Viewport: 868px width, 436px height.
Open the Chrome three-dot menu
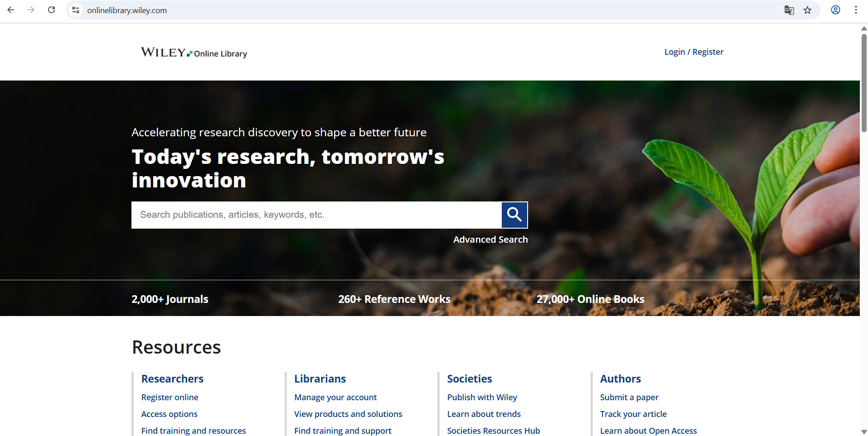pyautogui.click(x=856, y=10)
